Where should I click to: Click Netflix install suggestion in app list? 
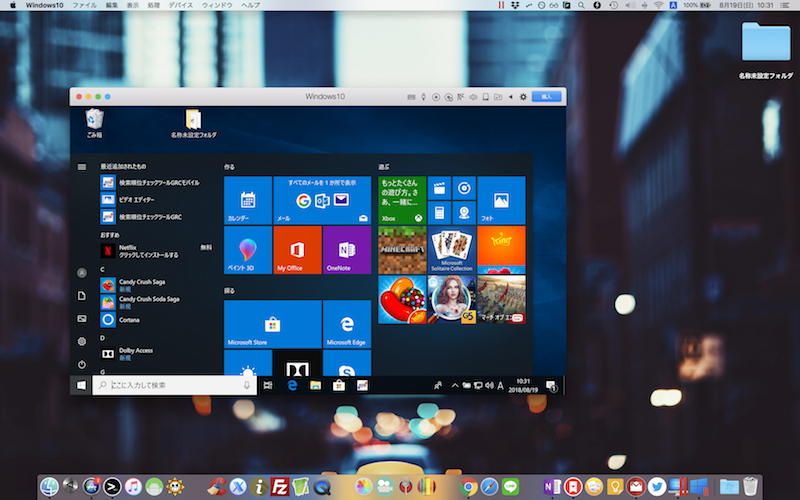click(140, 250)
